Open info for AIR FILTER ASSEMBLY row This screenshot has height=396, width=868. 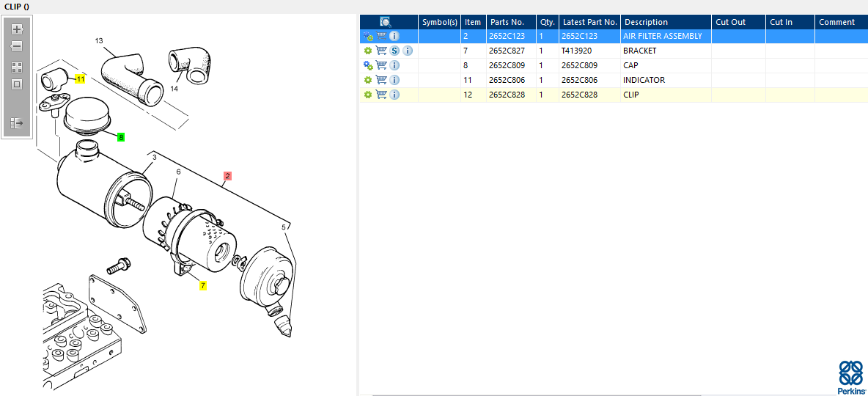click(394, 36)
